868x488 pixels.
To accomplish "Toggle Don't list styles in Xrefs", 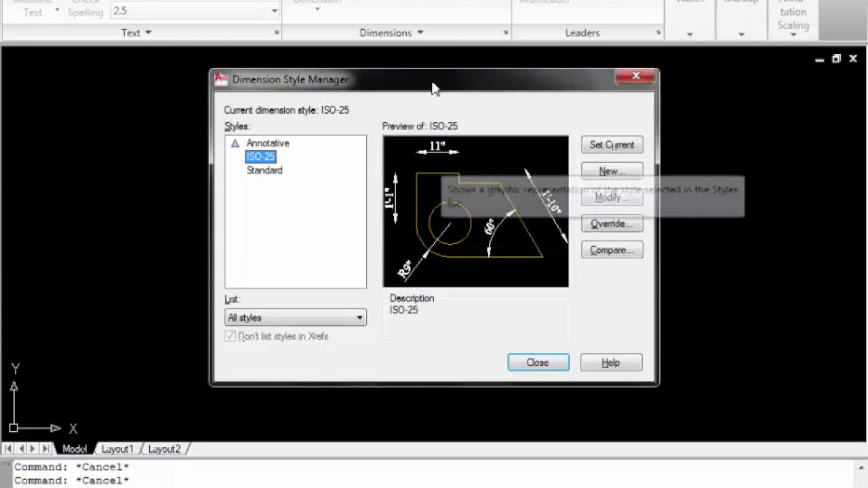I will tap(231, 336).
